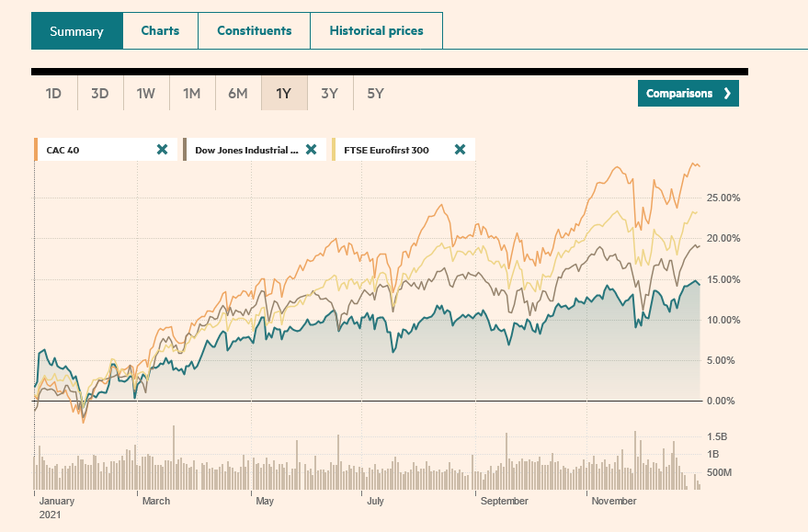Expand chart to 3Y history

[329, 93]
